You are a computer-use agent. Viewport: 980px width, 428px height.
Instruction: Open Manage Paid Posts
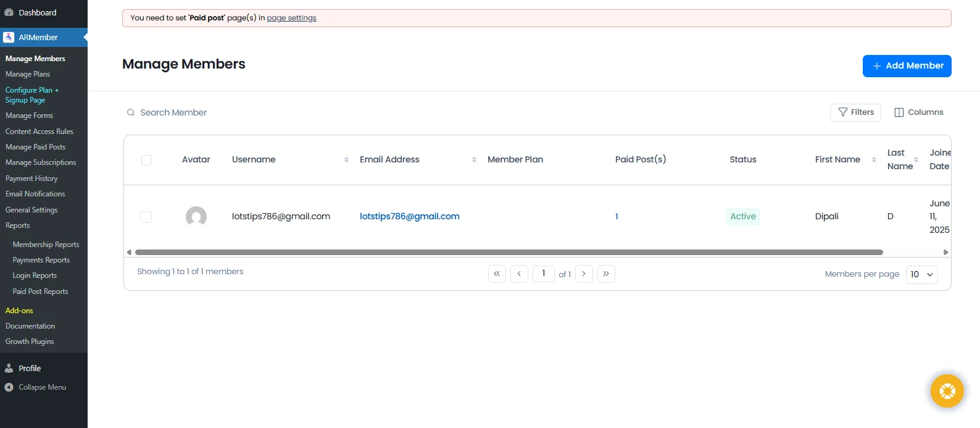pyautogui.click(x=35, y=147)
